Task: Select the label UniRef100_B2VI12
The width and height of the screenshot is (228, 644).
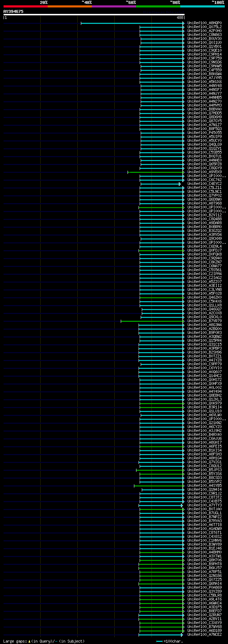Action: click(204, 215)
